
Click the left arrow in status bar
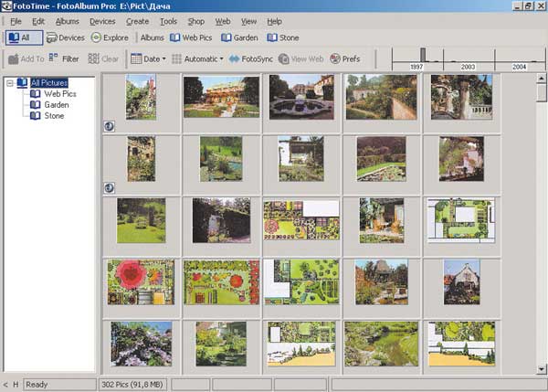[x=5, y=385]
